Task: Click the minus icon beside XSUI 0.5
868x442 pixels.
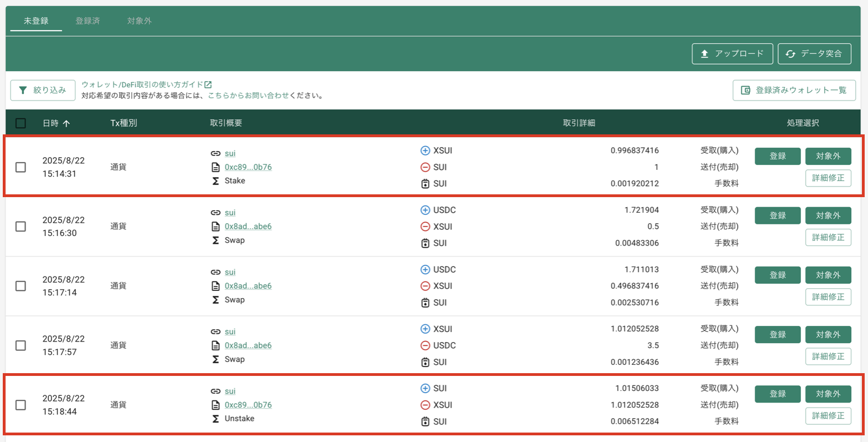Action: click(x=425, y=227)
